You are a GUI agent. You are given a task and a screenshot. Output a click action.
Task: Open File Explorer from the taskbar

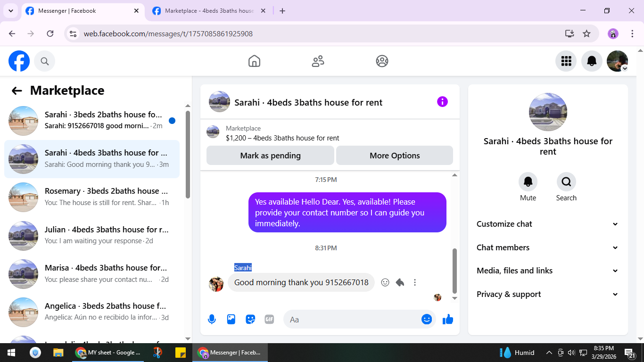point(58,353)
